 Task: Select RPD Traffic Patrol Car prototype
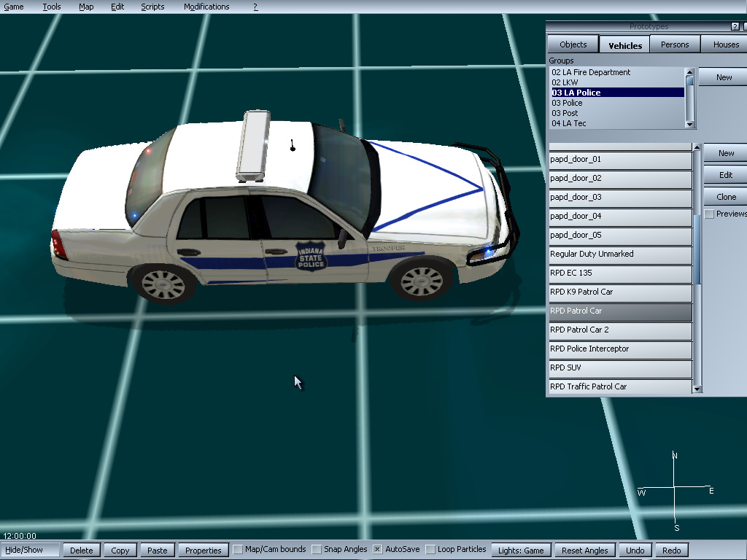click(620, 386)
